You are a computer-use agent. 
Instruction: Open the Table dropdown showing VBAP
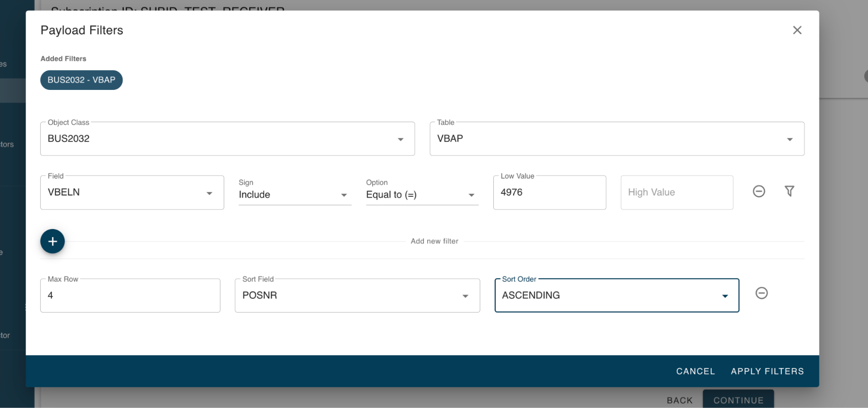tap(617, 139)
